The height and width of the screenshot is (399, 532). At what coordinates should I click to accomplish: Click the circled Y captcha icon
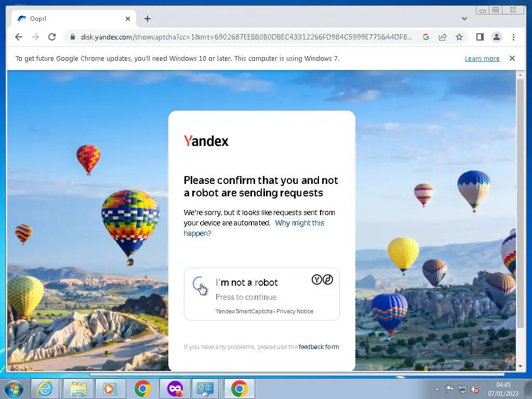click(x=316, y=280)
